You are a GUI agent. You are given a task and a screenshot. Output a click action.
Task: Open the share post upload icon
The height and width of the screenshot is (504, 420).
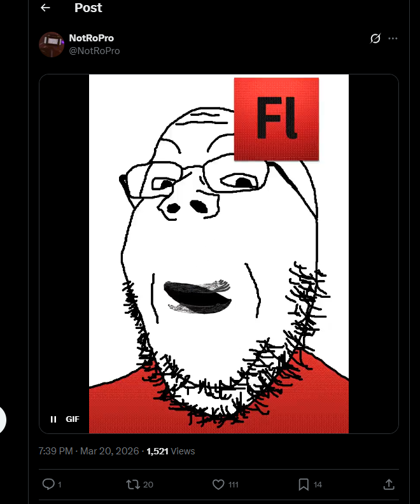click(x=389, y=484)
